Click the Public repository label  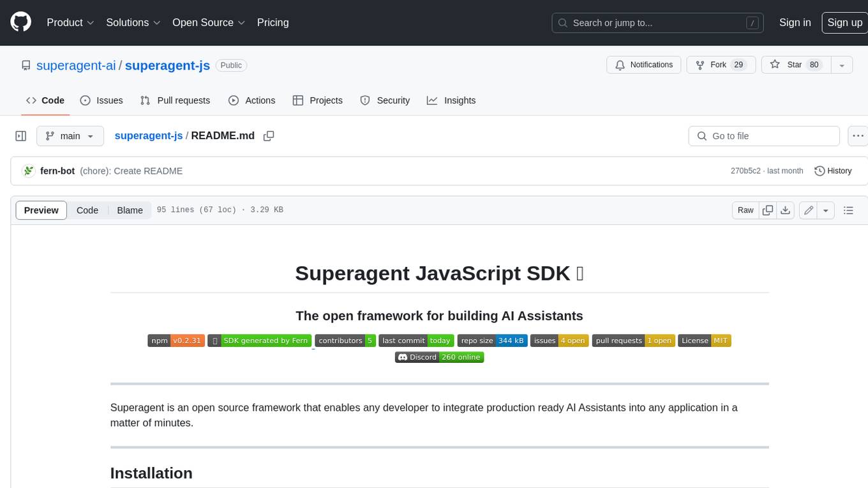(x=231, y=65)
